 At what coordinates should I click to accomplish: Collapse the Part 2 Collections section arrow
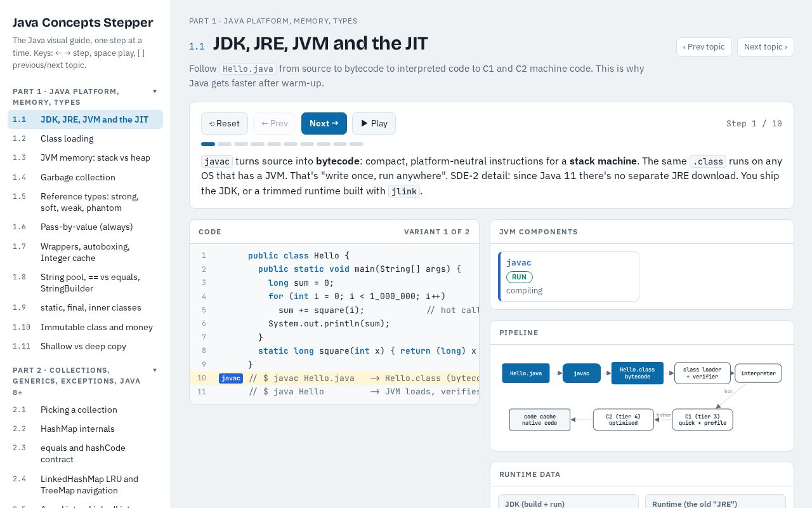155,370
